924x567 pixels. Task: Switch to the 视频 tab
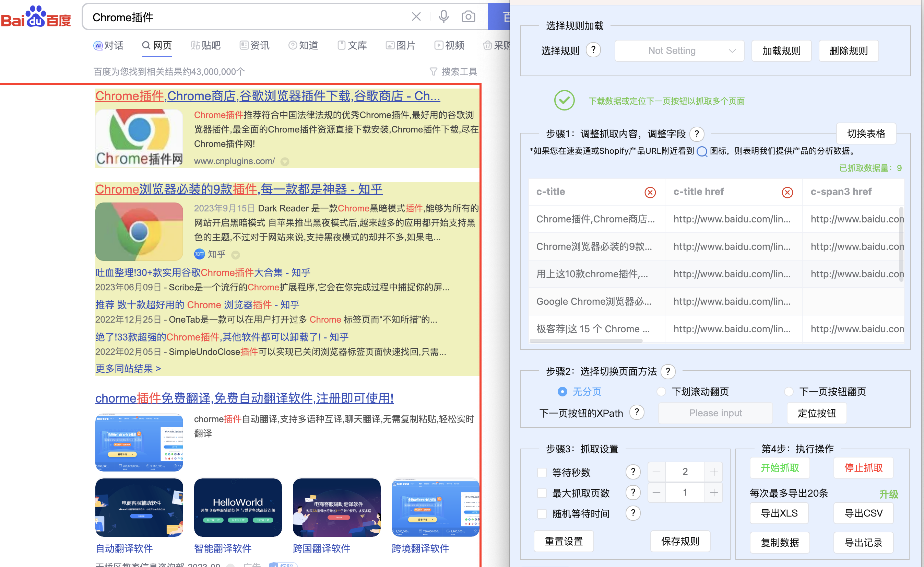tap(449, 45)
